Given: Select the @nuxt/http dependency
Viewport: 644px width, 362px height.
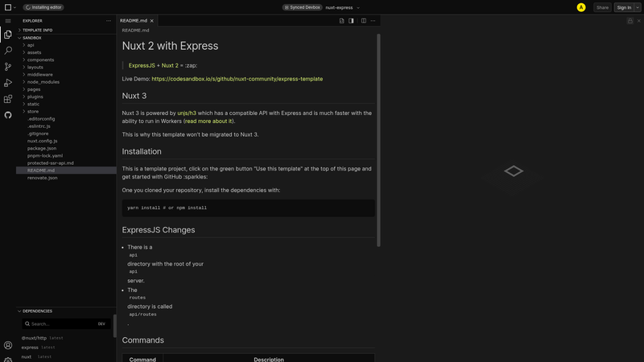Looking at the screenshot, I should (x=34, y=338).
